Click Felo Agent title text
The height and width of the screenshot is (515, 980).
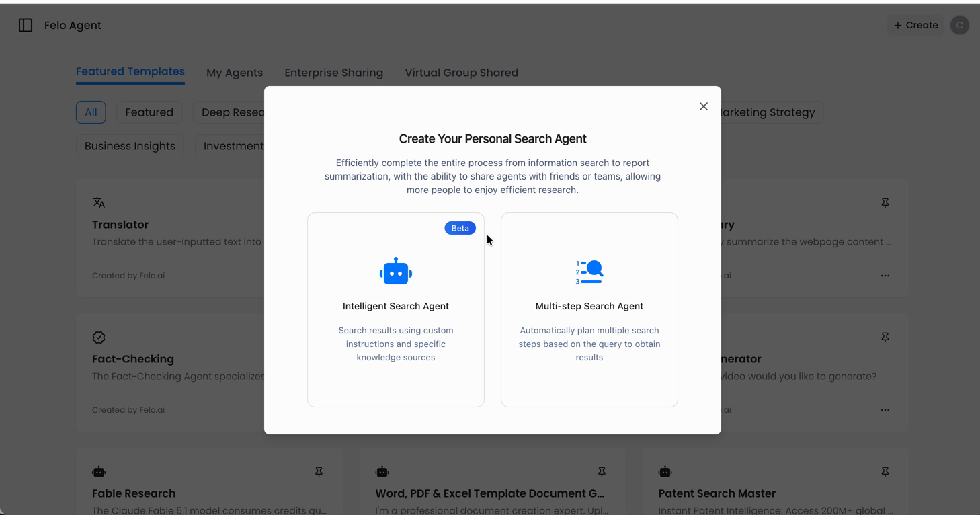point(73,26)
